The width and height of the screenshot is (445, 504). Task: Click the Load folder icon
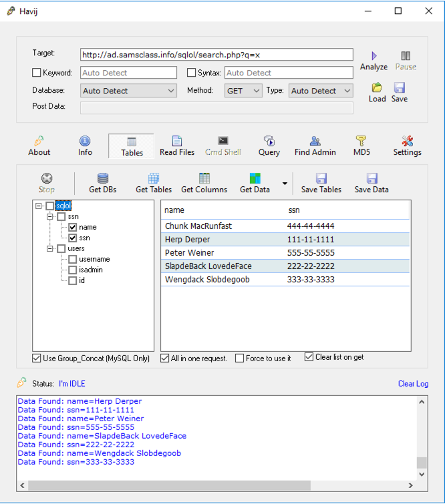(377, 87)
